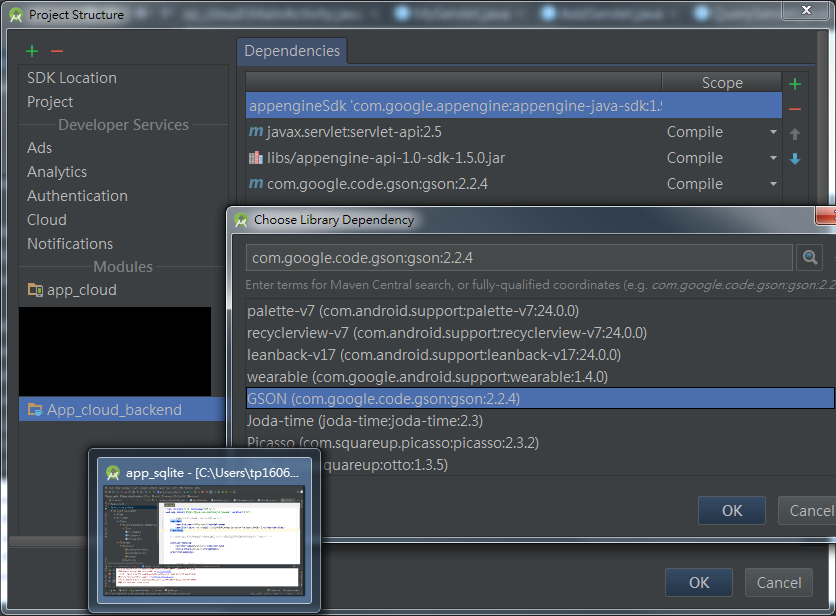This screenshot has height=616, width=836.
Task: Open SDK Location settings
Action: point(72,78)
